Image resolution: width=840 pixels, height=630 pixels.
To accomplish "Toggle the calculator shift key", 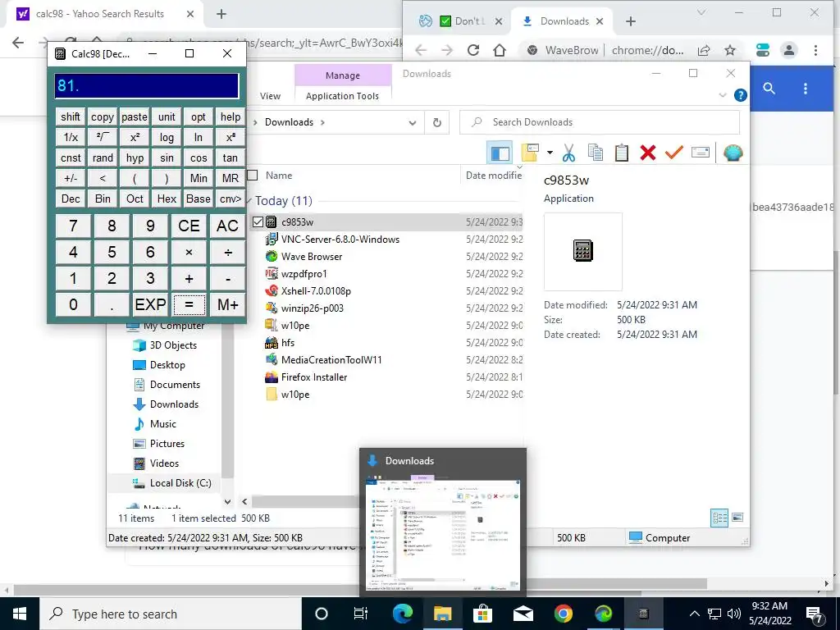I will tap(71, 116).
